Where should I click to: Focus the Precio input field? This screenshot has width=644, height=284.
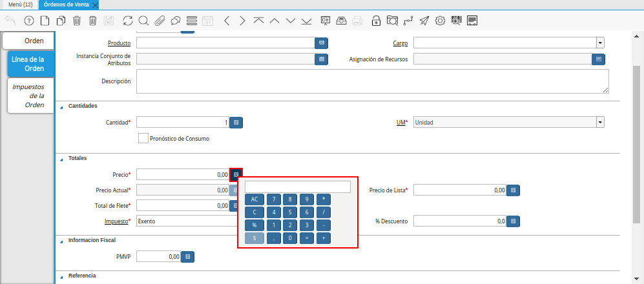point(183,174)
